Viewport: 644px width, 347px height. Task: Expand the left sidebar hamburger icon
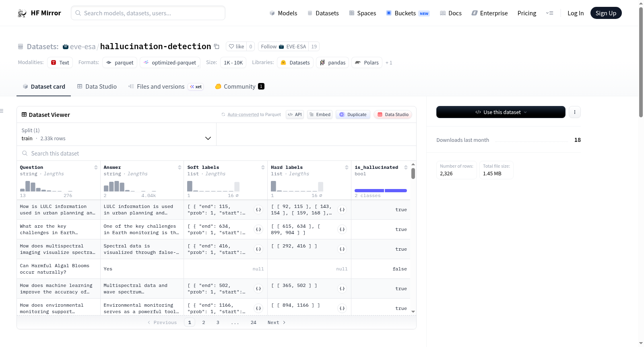point(2,111)
